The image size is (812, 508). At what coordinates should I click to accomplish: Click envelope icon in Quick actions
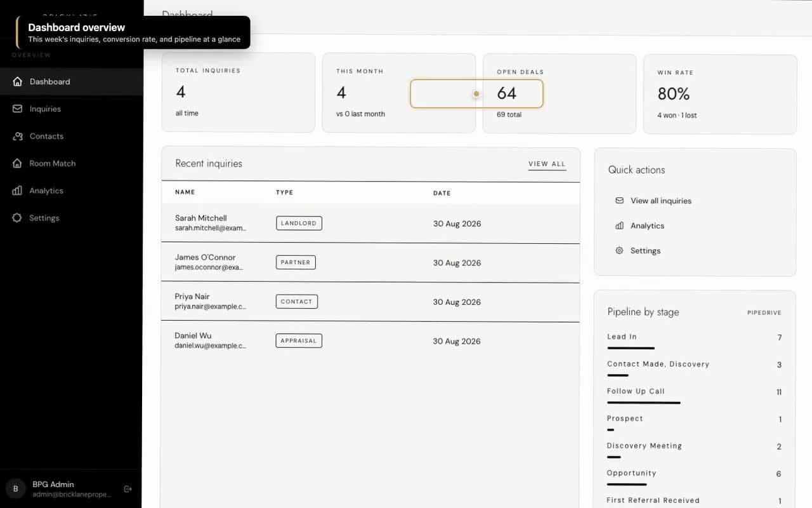click(x=619, y=201)
